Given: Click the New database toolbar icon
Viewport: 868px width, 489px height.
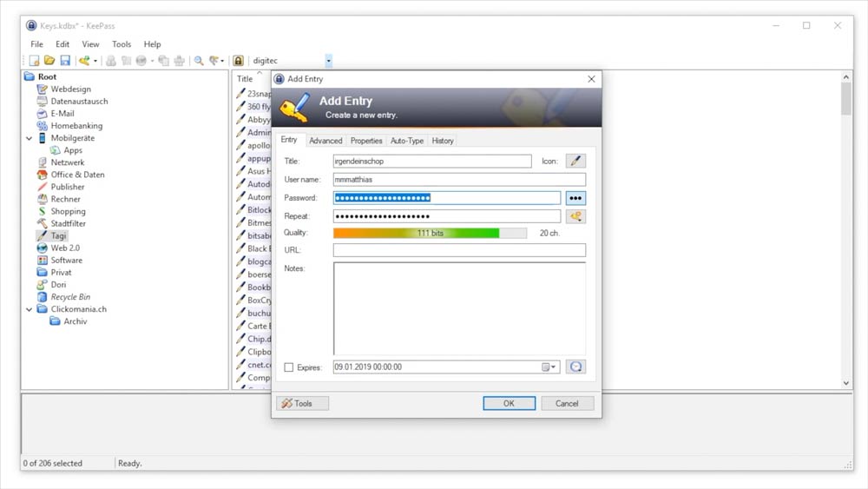Looking at the screenshot, I should 35,60.
